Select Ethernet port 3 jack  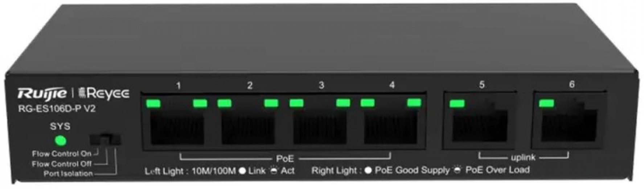(320, 127)
